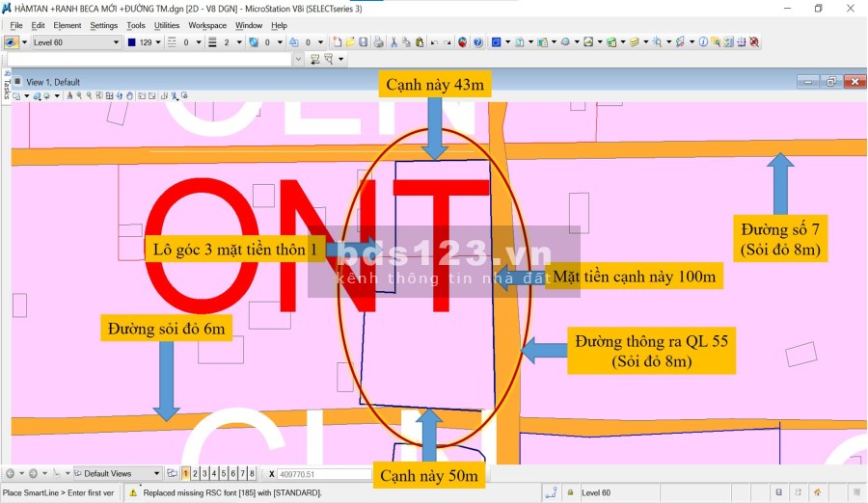868x503 pixels.
Task: Toggle view 1 button
Action: [185, 474]
